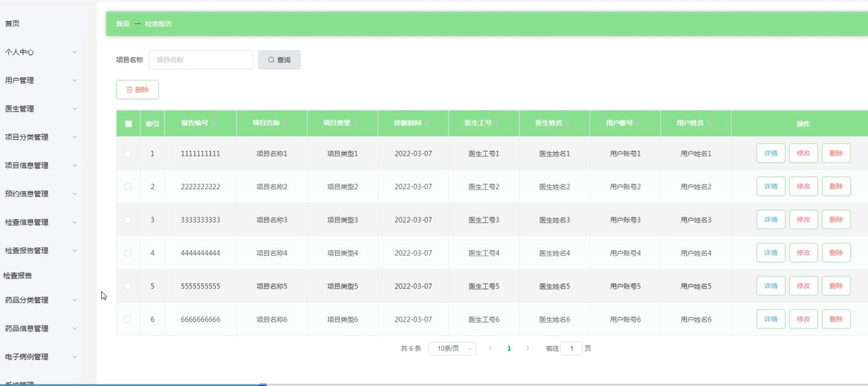Click 修改 for row 项目名称1
Image resolution: width=868 pixels, height=386 pixels.
804,153
